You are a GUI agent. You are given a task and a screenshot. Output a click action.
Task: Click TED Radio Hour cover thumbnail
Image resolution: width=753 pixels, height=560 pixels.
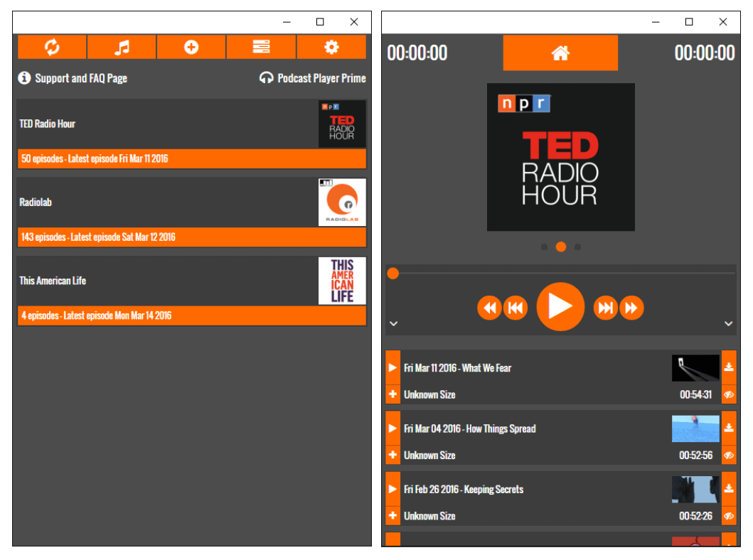[342, 124]
